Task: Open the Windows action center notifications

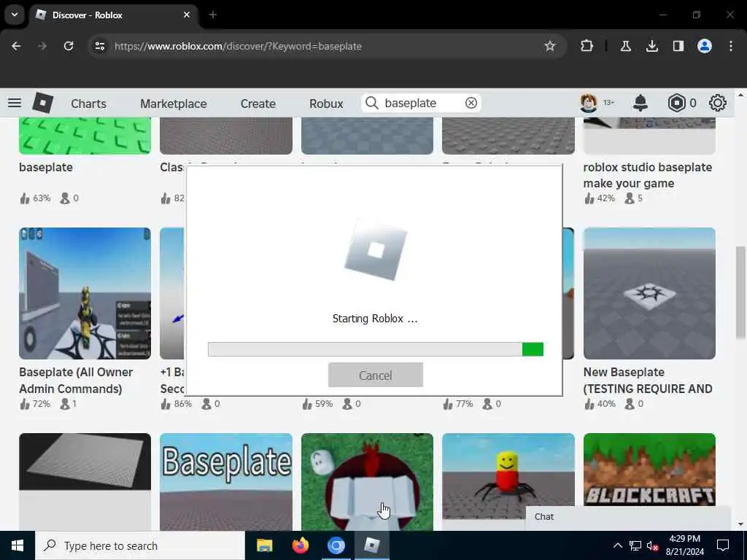Action: tap(723, 545)
